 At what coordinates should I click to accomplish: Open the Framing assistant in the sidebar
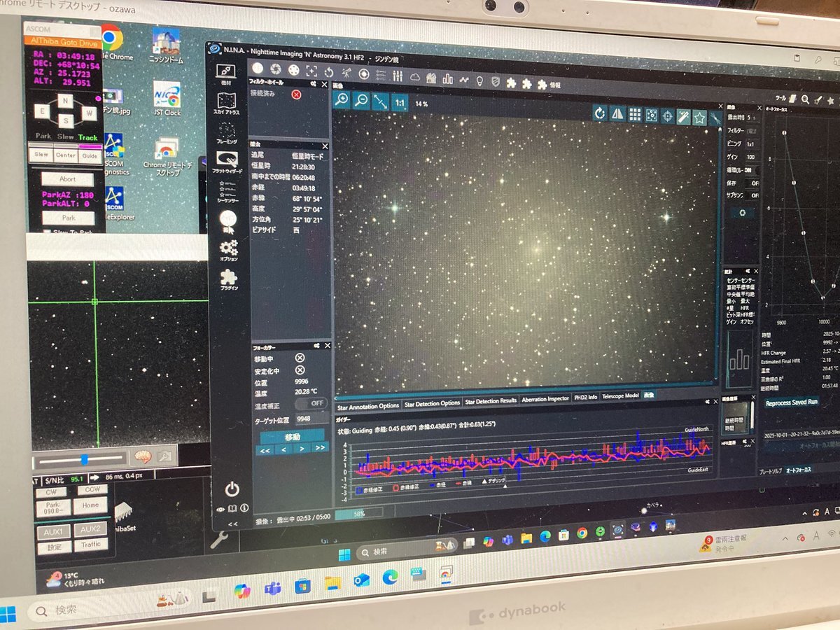tap(227, 133)
